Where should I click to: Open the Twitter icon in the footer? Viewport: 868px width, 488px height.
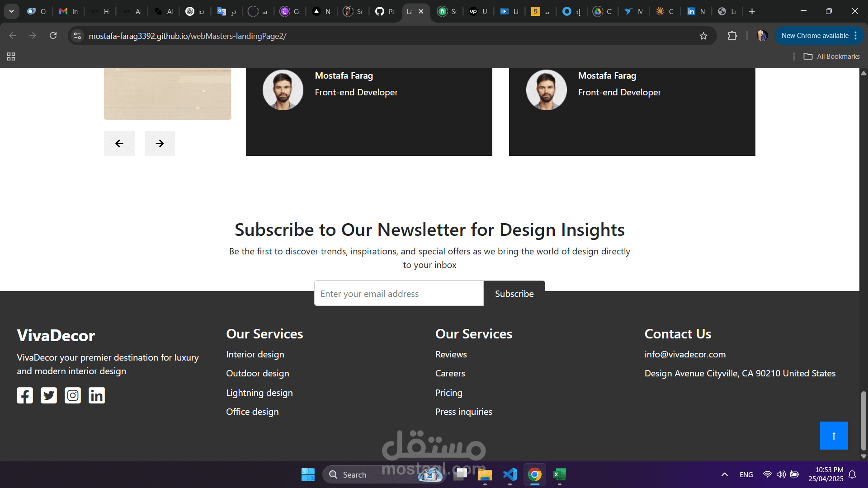[49, 395]
